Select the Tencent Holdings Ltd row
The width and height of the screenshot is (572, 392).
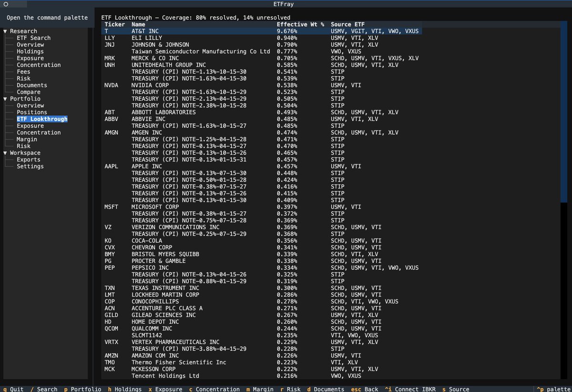261,376
